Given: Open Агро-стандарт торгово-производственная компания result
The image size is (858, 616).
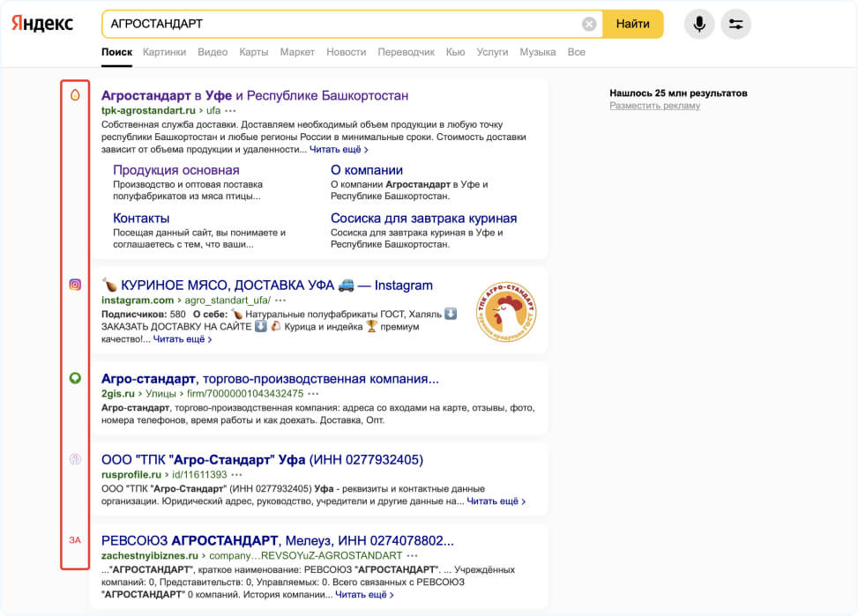Looking at the screenshot, I should tap(270, 379).
